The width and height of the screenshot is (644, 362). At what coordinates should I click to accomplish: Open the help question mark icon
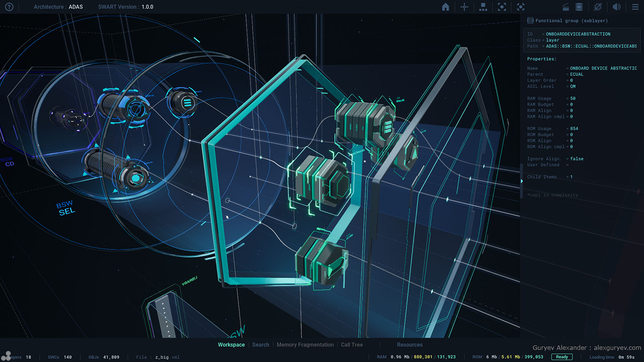(x=9, y=7)
